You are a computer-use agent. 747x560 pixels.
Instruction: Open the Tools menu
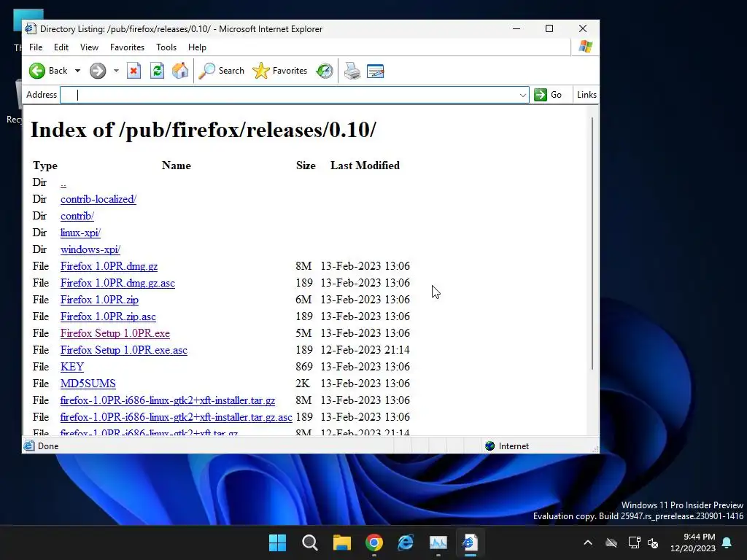(166, 47)
